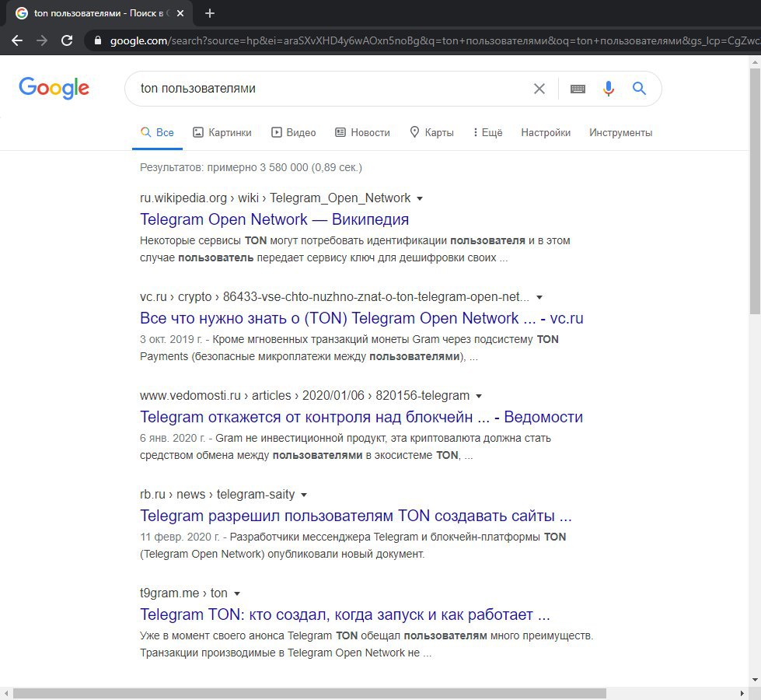Screen dimensions: 761x700
Task: Open 'Telegram разрешил пользователям TON' link
Action: (356, 516)
